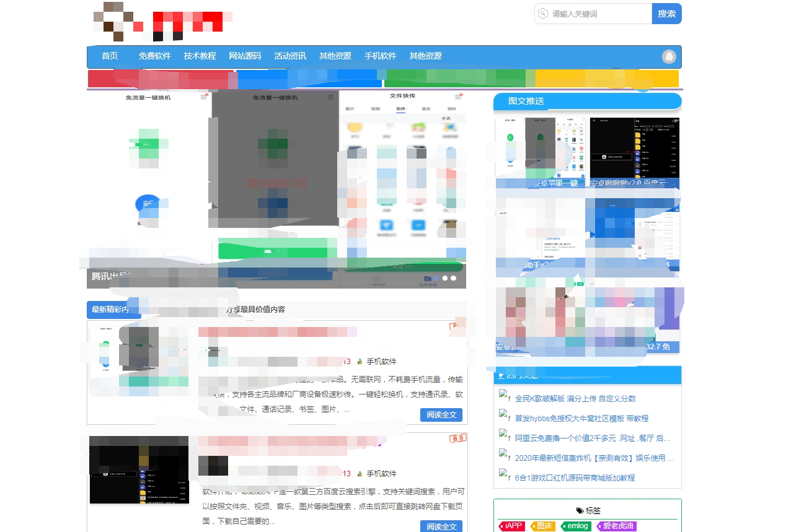Click the hamburger icon in 文件快传 slide
This screenshot has height=532, width=786.
[458, 97]
